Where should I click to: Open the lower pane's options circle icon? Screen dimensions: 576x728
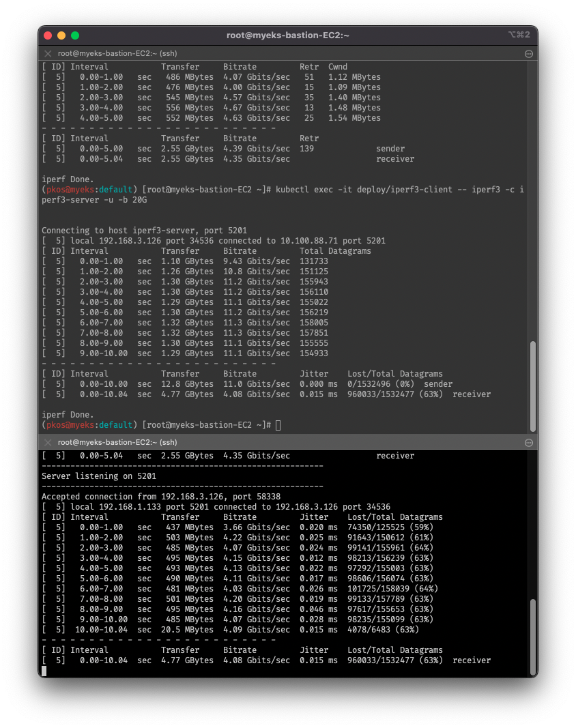click(x=529, y=443)
